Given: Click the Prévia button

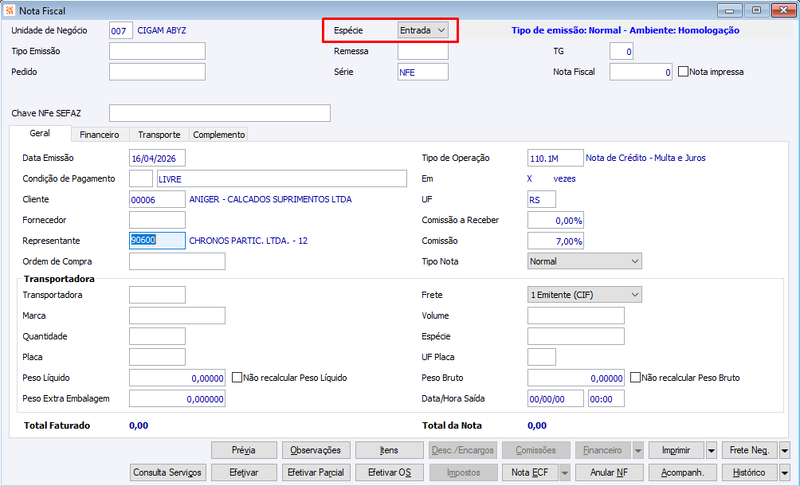Looking at the screenshot, I should tap(244, 450).
